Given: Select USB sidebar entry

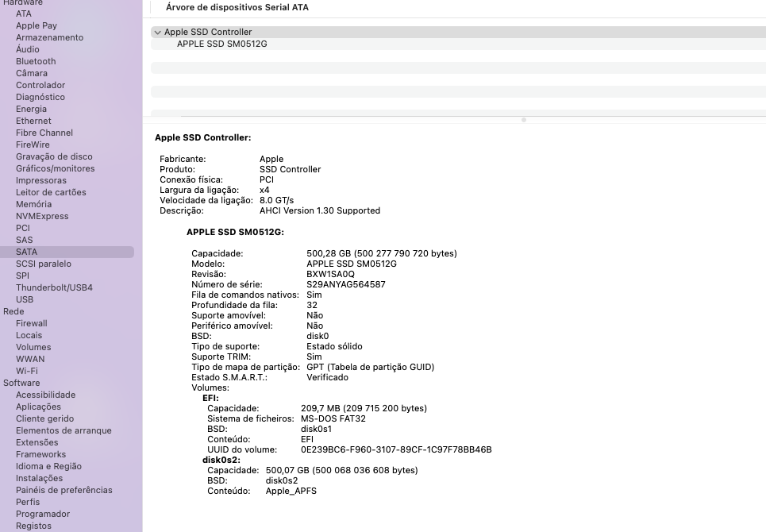Looking at the screenshot, I should point(25,299).
